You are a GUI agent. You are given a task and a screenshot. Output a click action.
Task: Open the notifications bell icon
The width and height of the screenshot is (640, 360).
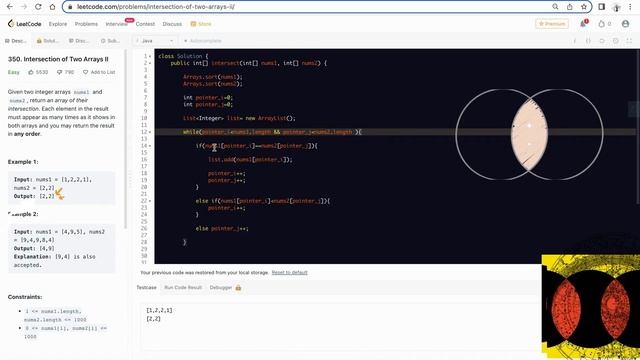click(583, 24)
